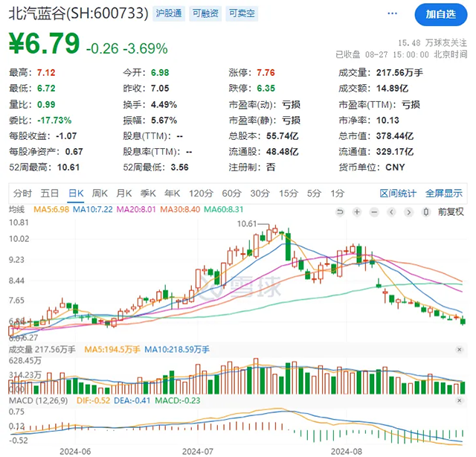This screenshot has width=476, height=457.
Task: Close the 成交量 volume indicator panel
Action: tap(460, 349)
